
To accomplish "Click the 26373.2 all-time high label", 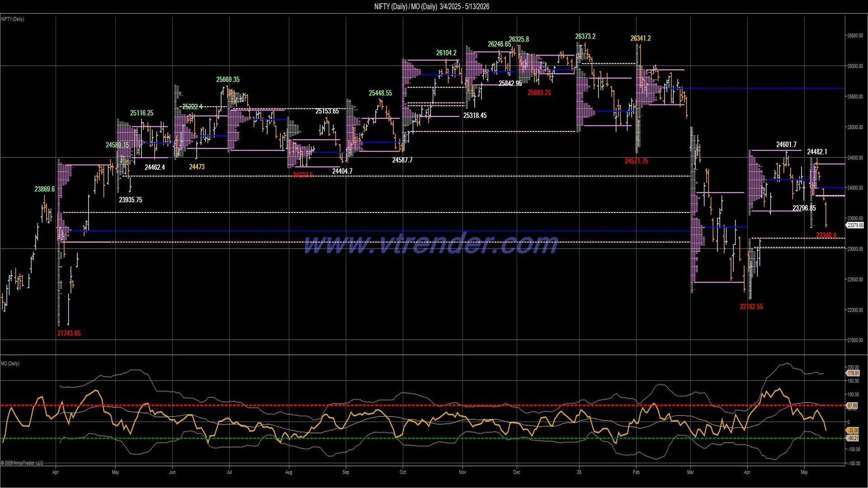I will [585, 36].
